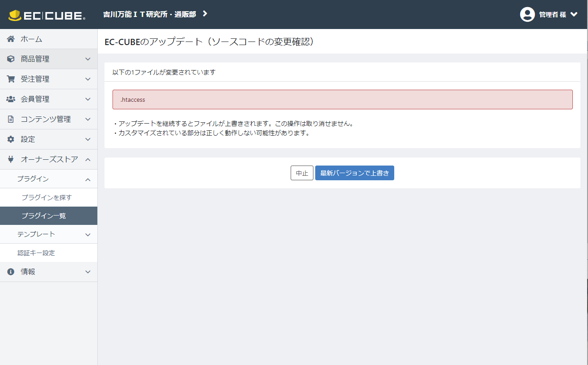Click the owner's store plug icon

point(11,159)
